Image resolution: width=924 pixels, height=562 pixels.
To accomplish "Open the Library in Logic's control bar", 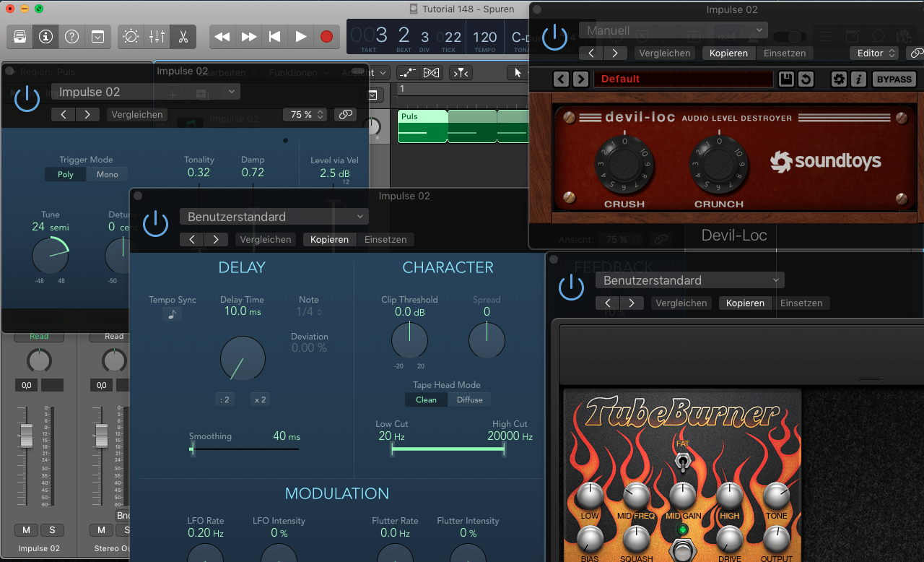I will [20, 36].
